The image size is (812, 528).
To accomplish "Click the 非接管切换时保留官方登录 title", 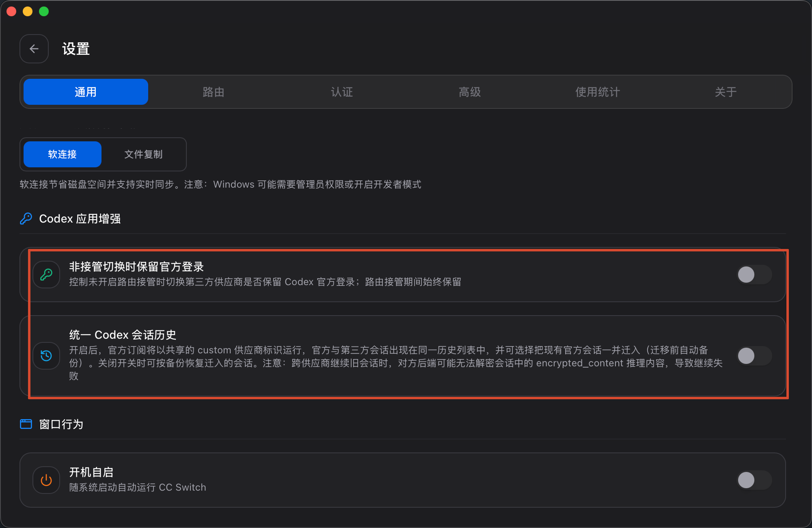I will pyautogui.click(x=136, y=266).
